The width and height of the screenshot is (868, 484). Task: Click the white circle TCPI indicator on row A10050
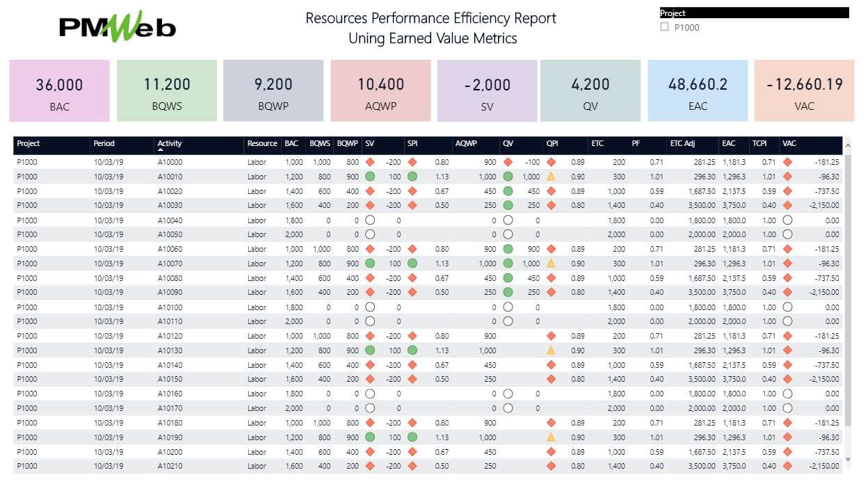coord(787,234)
